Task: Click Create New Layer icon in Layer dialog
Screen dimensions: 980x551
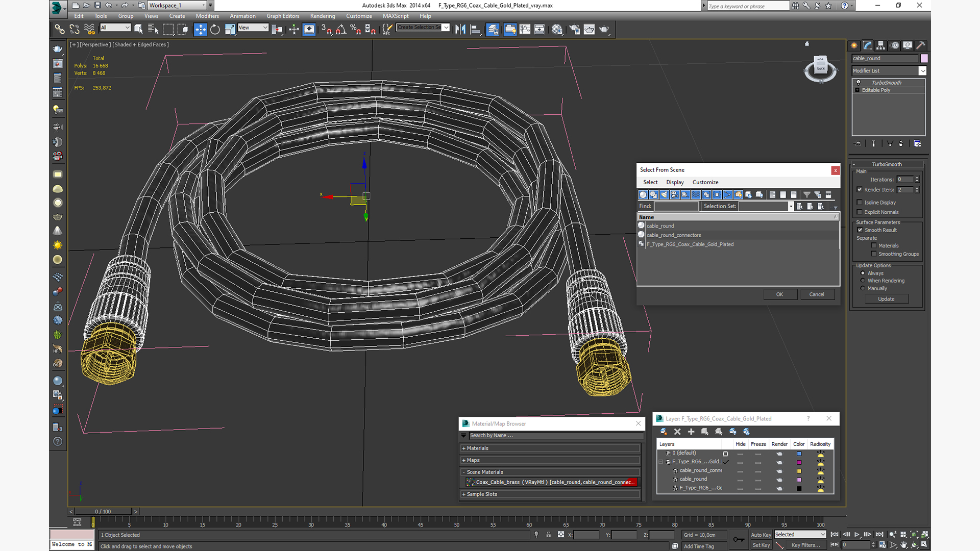Action: 664,432
